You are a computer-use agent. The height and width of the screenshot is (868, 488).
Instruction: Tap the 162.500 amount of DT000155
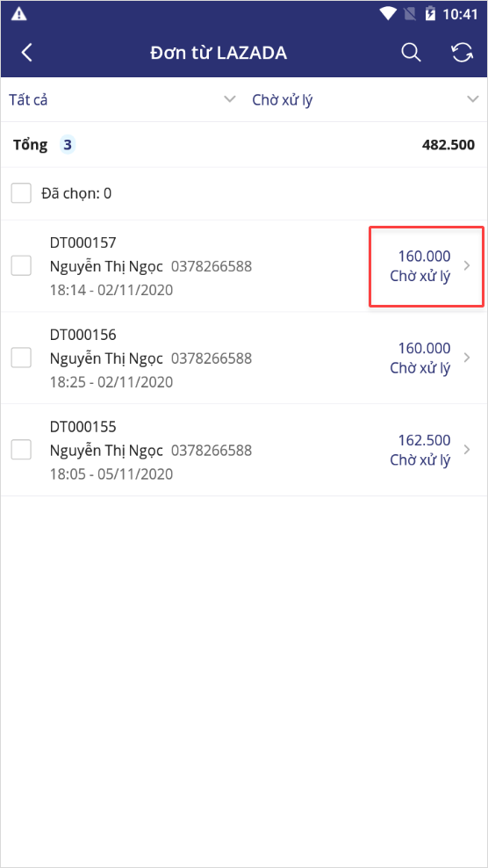425,441
